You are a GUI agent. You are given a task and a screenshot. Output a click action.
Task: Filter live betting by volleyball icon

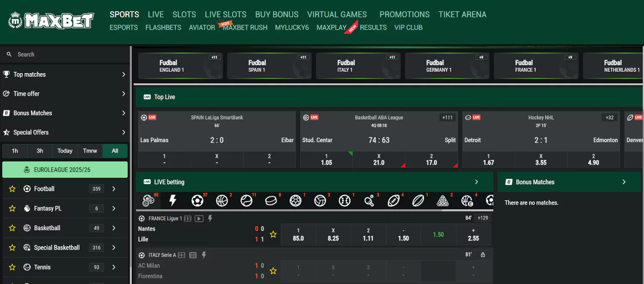click(x=320, y=201)
